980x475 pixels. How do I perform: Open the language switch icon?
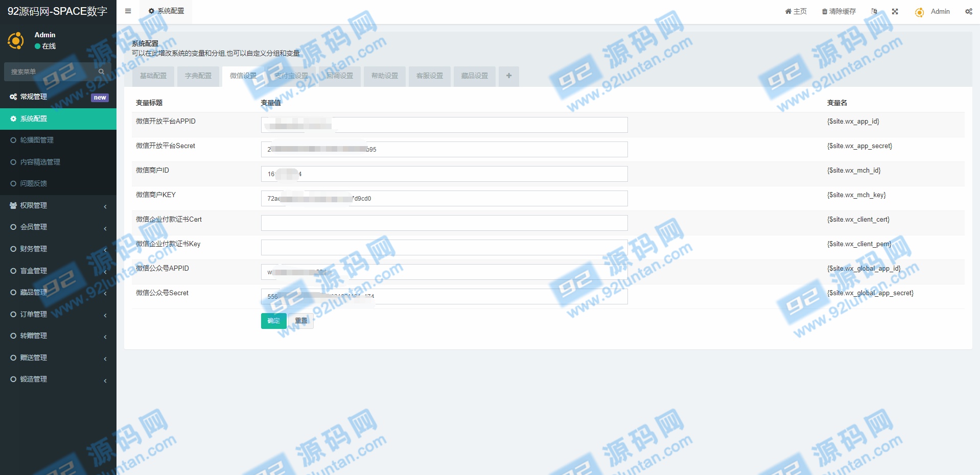pos(874,11)
